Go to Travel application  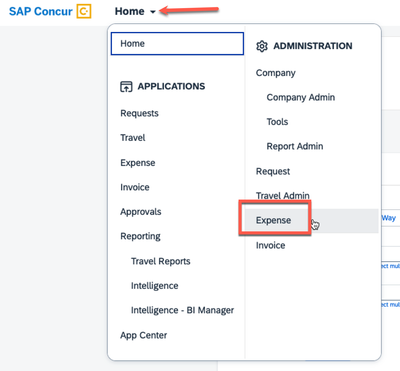[x=133, y=138]
